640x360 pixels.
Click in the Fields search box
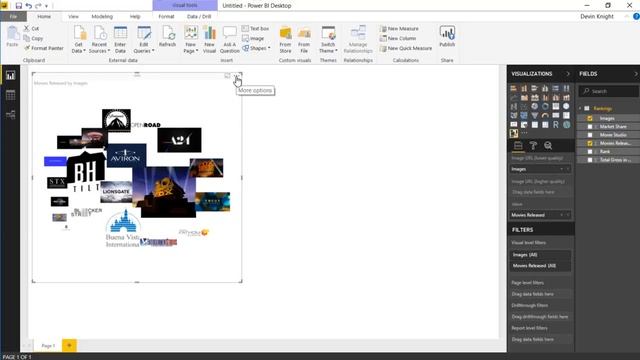click(609, 91)
